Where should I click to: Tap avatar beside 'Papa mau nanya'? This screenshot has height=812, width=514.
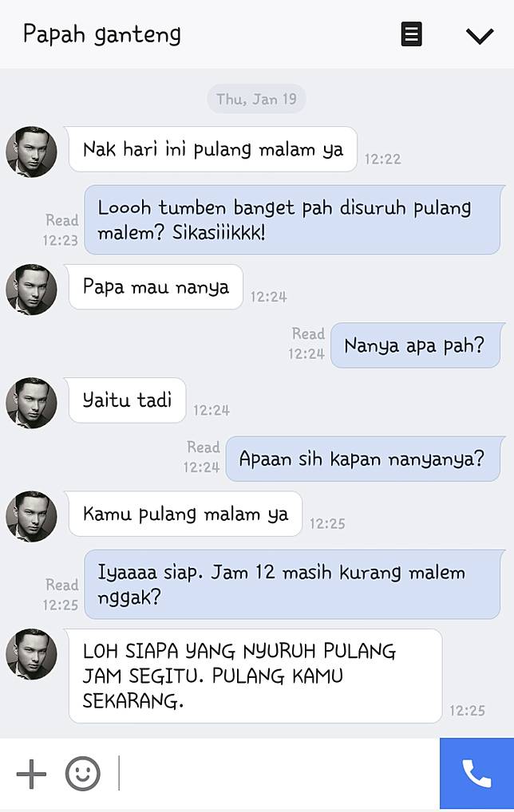31,290
